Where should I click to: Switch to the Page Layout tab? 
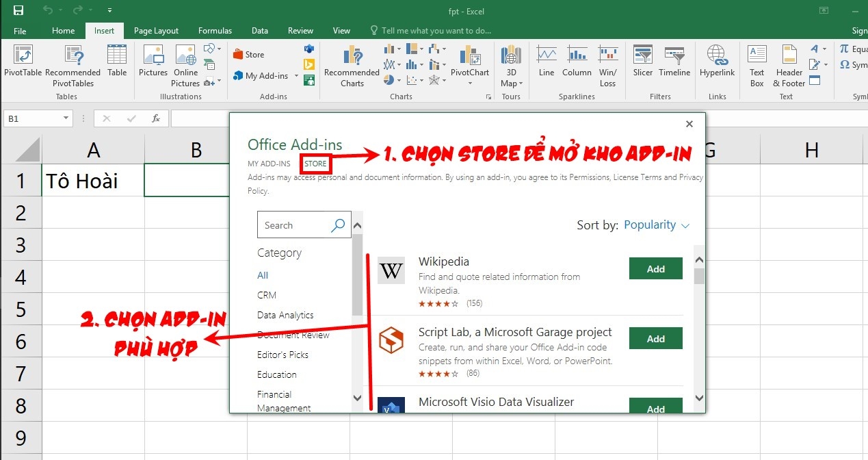(156, 31)
